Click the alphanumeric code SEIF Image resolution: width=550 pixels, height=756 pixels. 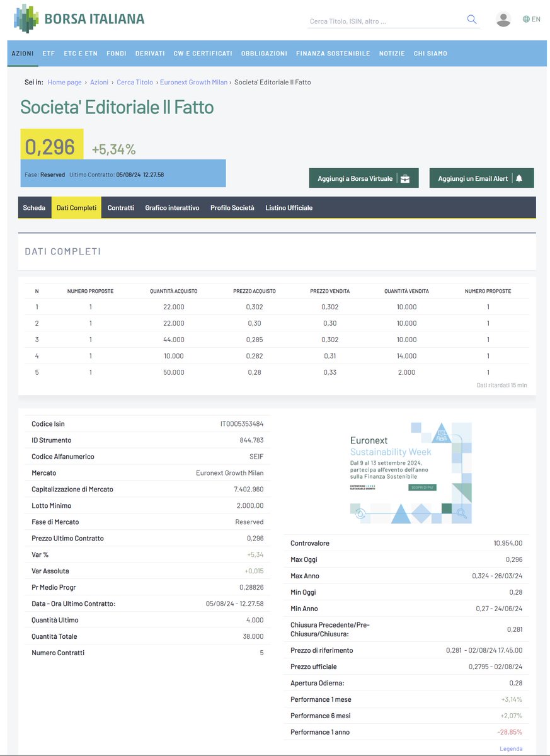(256, 457)
